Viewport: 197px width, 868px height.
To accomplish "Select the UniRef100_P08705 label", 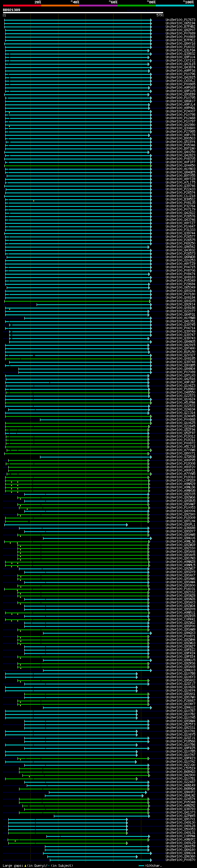I will point(180,159).
